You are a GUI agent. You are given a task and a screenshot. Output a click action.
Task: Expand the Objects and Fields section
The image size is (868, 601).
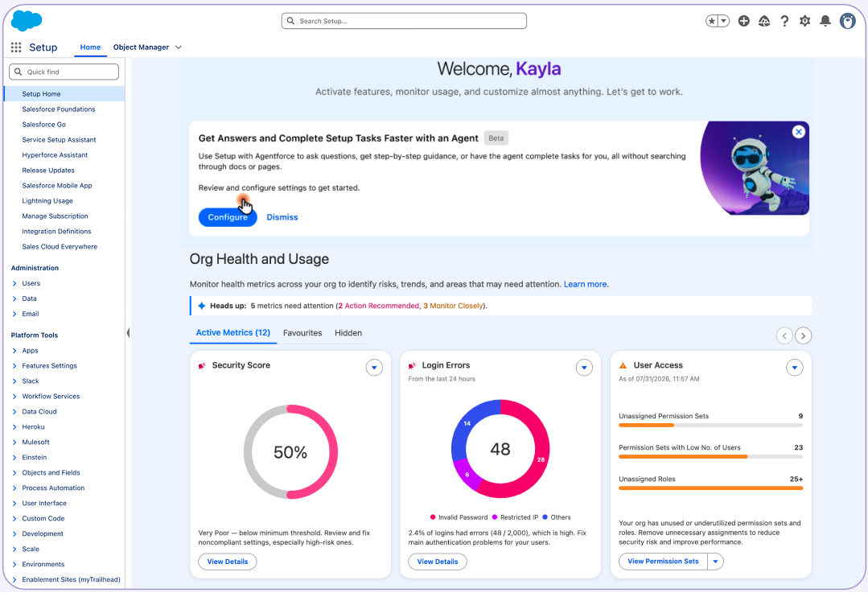[x=14, y=473]
